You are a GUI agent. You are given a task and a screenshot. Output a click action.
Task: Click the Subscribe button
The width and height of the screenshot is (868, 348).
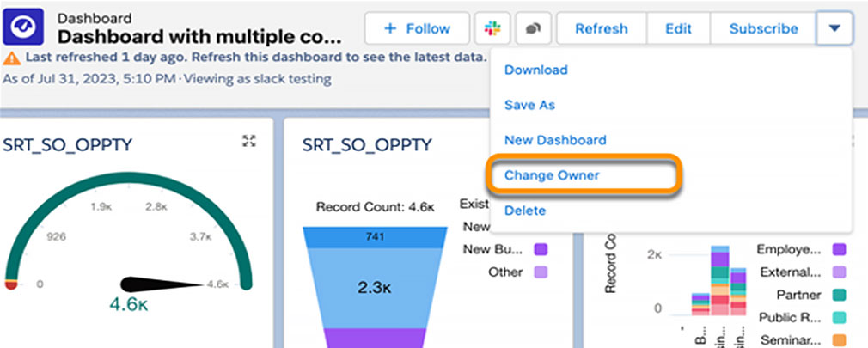coord(763,28)
